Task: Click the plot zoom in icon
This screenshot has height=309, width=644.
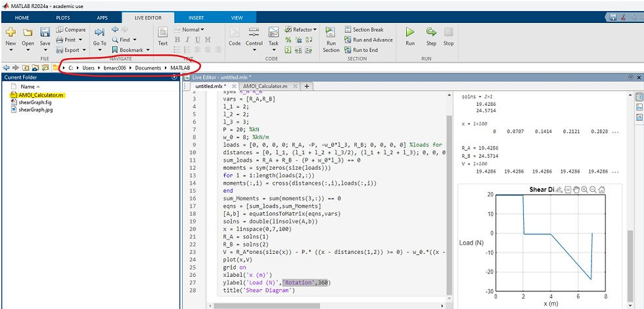Action: click(x=584, y=189)
